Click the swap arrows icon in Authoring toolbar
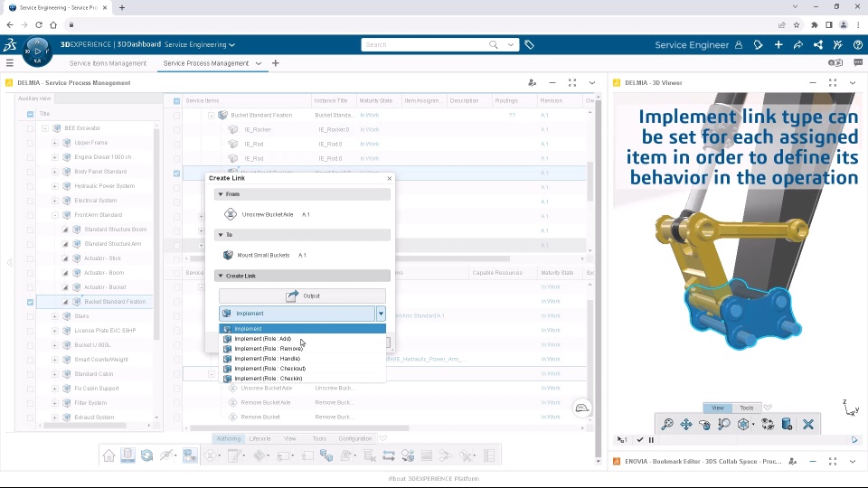The width and height of the screenshot is (868, 488). click(389, 455)
